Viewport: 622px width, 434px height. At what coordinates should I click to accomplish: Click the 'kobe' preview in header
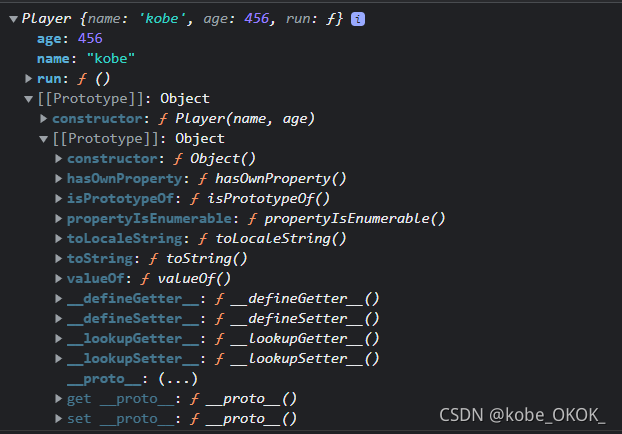(x=162, y=19)
